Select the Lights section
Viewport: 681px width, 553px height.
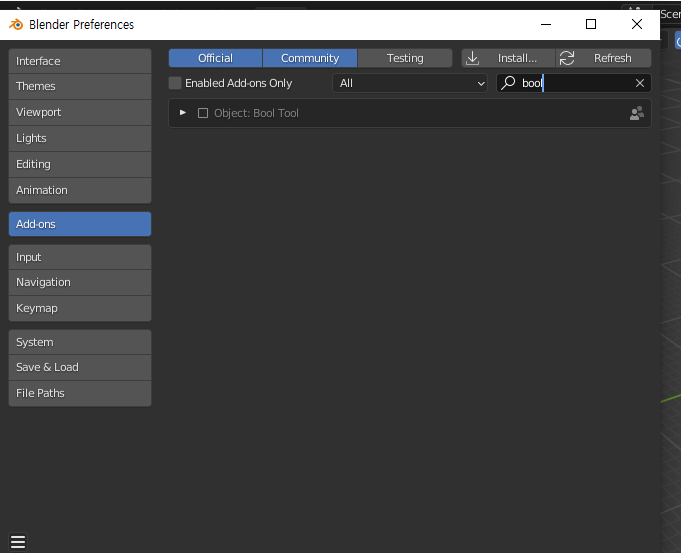click(80, 139)
